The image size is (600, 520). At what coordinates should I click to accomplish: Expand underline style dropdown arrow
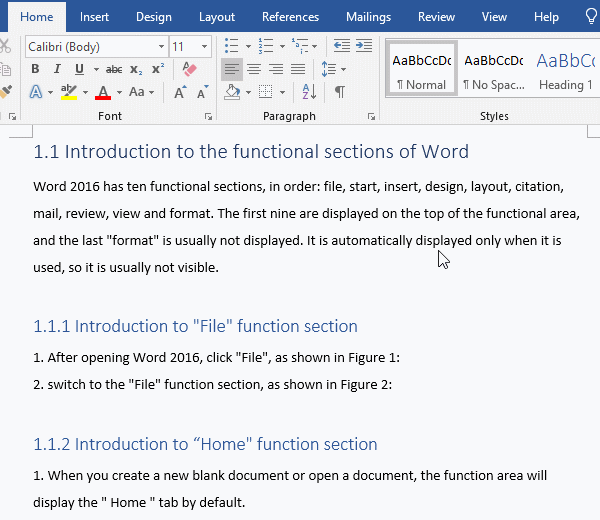tap(96, 70)
